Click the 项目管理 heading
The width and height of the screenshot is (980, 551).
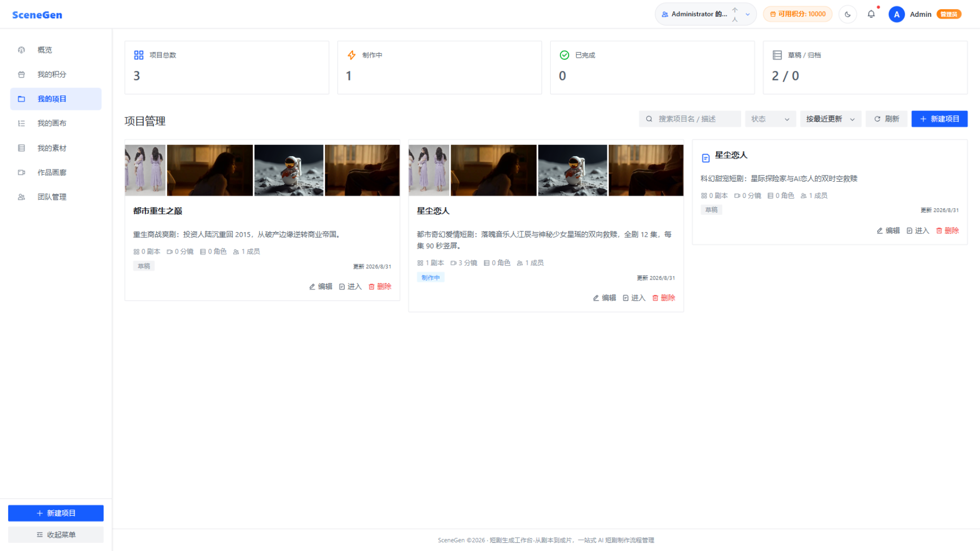coord(145,121)
